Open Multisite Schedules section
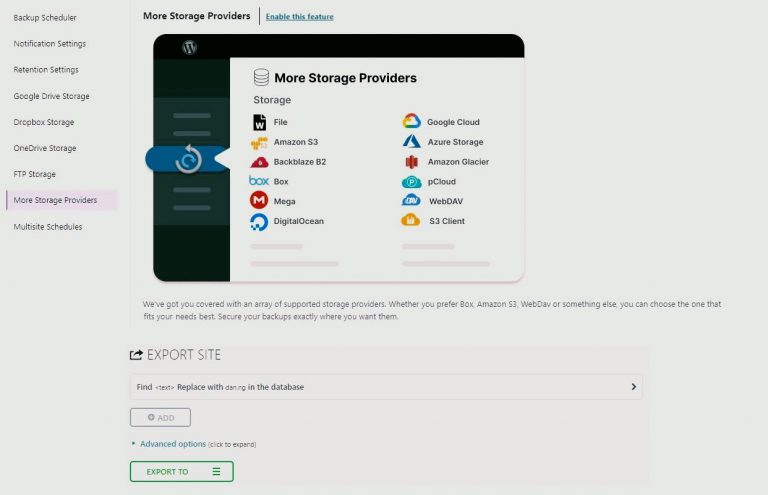Image resolution: width=768 pixels, height=495 pixels. pos(48,227)
